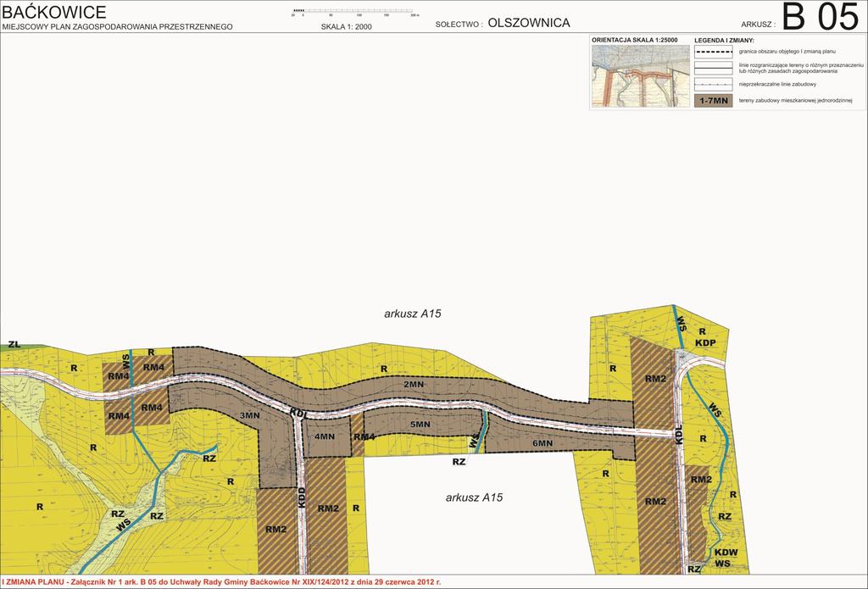868x589 pixels.
Task: Click the 'KDL' road label near 3MN
Action: pyautogui.click(x=298, y=413)
